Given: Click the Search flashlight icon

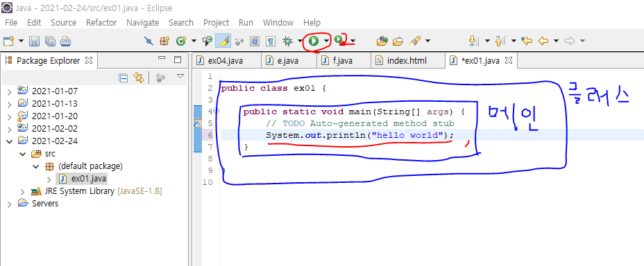Looking at the screenshot, I should [415, 41].
